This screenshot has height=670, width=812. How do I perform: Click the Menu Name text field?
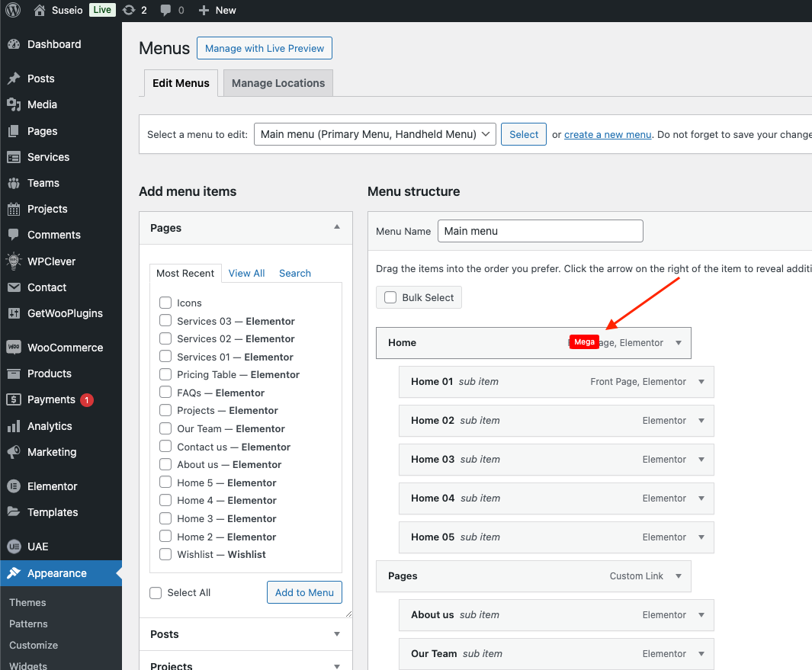[540, 231]
